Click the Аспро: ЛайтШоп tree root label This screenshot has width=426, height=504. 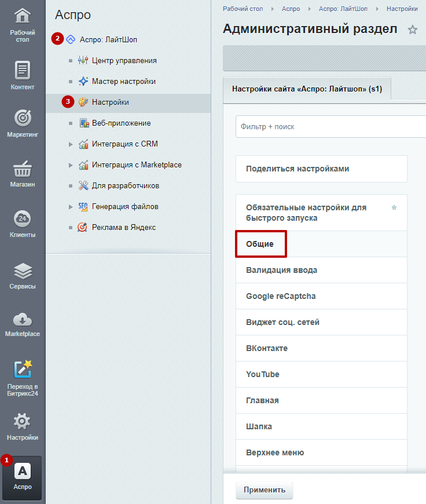pos(108,39)
